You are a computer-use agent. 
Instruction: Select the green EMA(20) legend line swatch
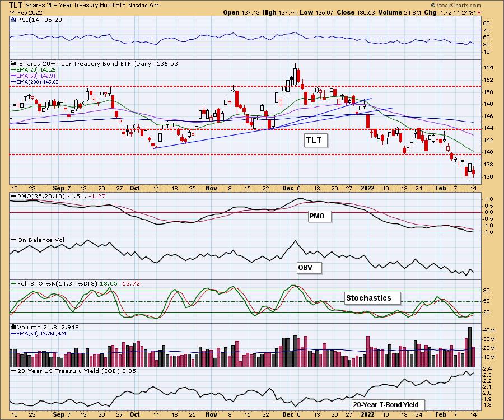coord(13,70)
